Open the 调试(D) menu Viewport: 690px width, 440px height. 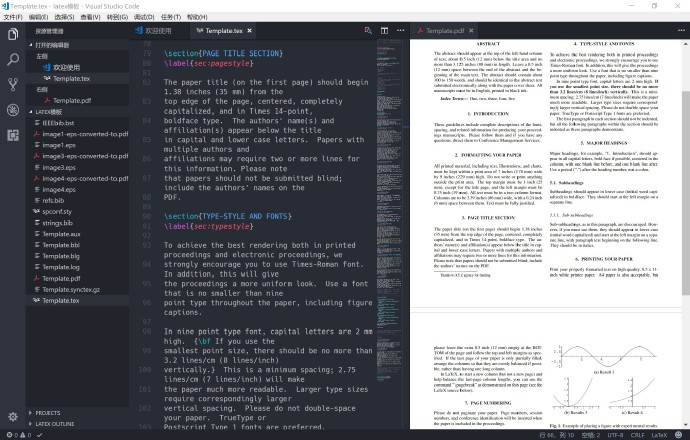[144, 17]
